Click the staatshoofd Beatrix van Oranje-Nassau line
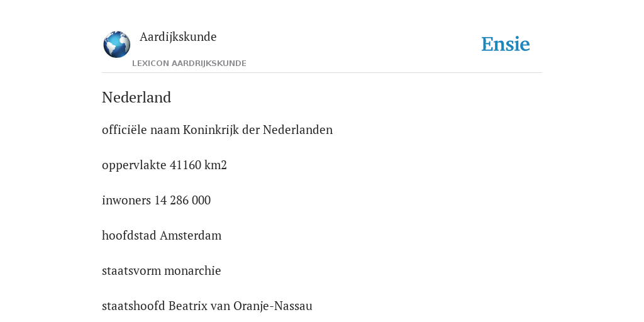This screenshot has width=644, height=322. [x=207, y=306]
